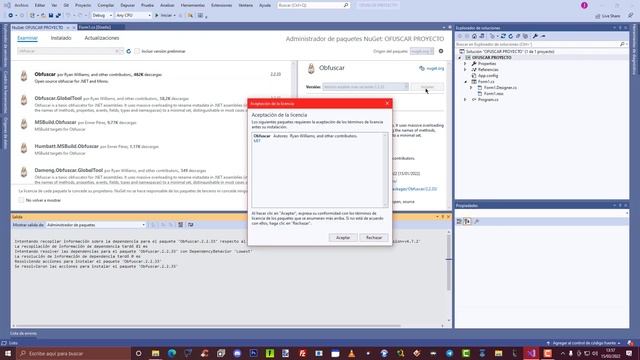Select Obfuscar by Ryan Williams package
640x360 pixels.
[151, 78]
